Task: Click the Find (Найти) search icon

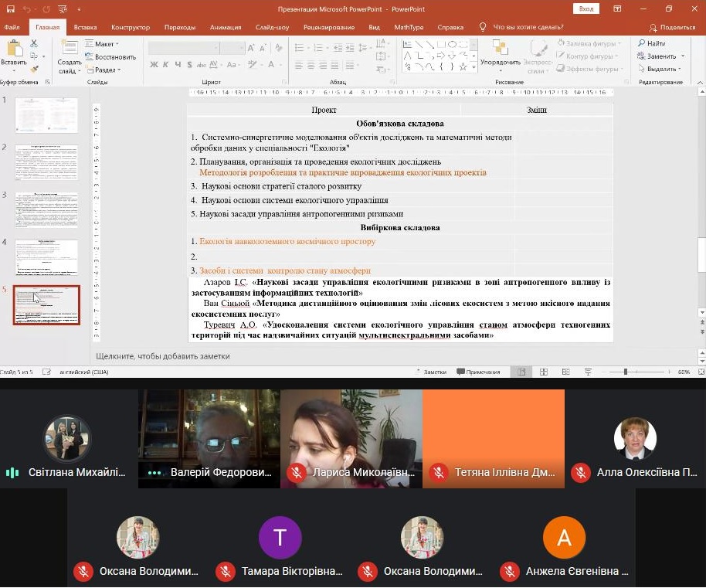Action: point(651,44)
